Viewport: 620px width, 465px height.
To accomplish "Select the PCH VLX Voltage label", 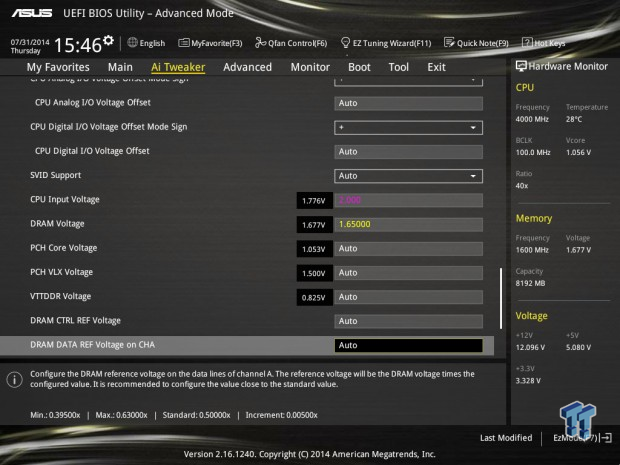I will tap(61, 272).
